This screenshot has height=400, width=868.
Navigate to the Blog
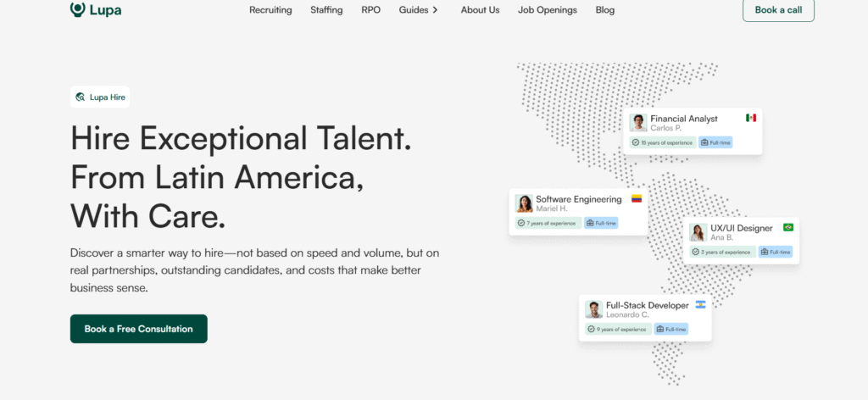(605, 10)
